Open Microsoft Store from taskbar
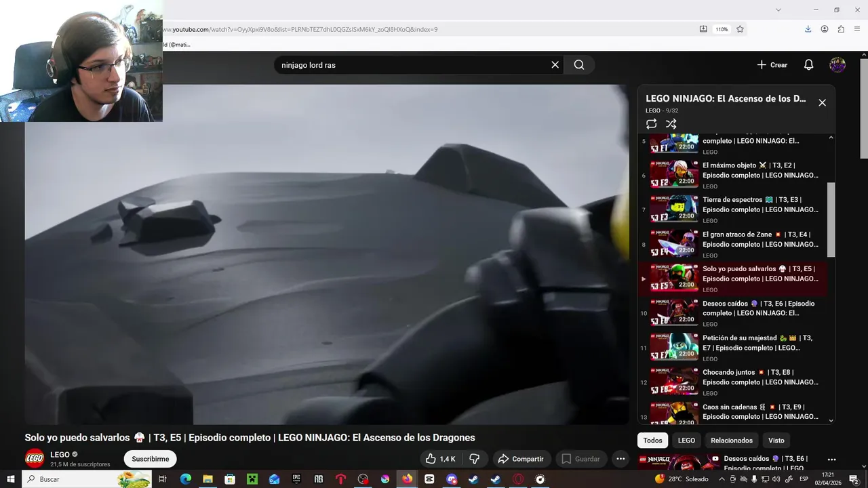The height and width of the screenshot is (488, 868). 230,479
